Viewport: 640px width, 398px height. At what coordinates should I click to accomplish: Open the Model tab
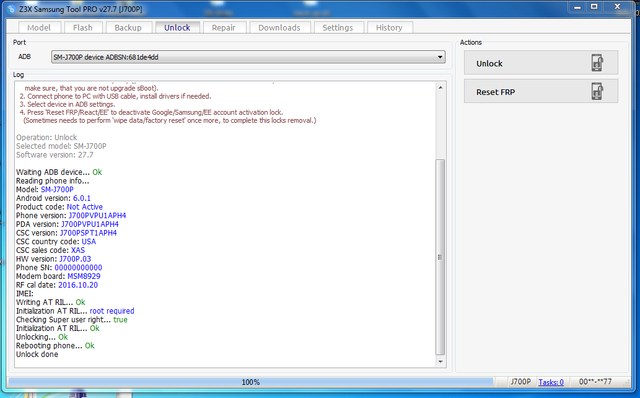pos(39,27)
